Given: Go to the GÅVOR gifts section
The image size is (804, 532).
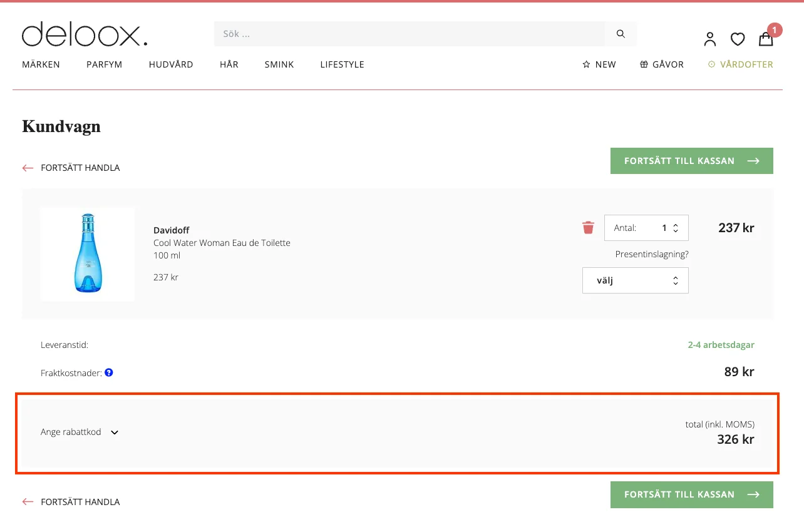Looking at the screenshot, I should [x=662, y=64].
